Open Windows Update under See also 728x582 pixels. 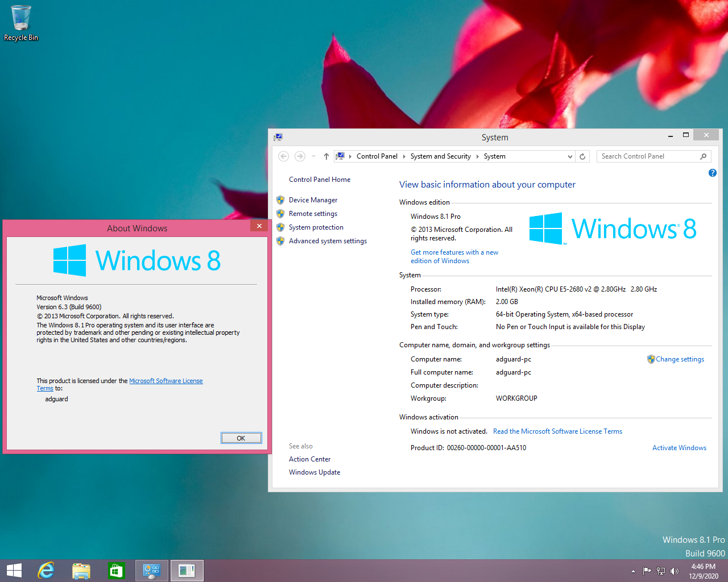click(315, 472)
